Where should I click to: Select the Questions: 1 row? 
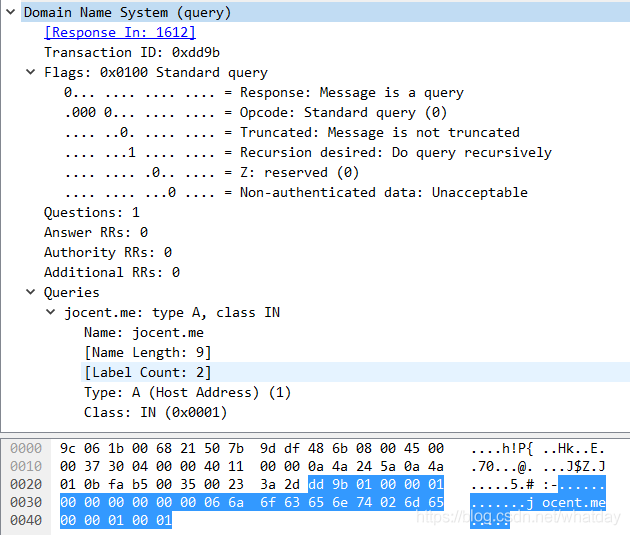point(92,212)
